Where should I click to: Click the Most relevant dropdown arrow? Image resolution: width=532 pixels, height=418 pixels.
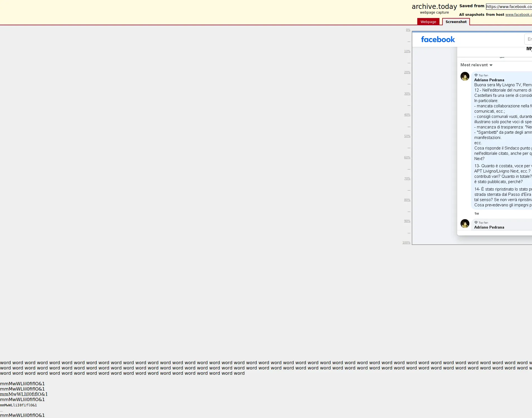[x=491, y=65]
